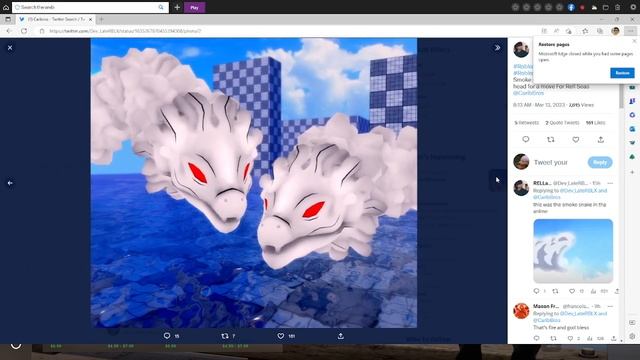Reply to the RELLa comment
Screen dimensions: 640x360
point(536,291)
